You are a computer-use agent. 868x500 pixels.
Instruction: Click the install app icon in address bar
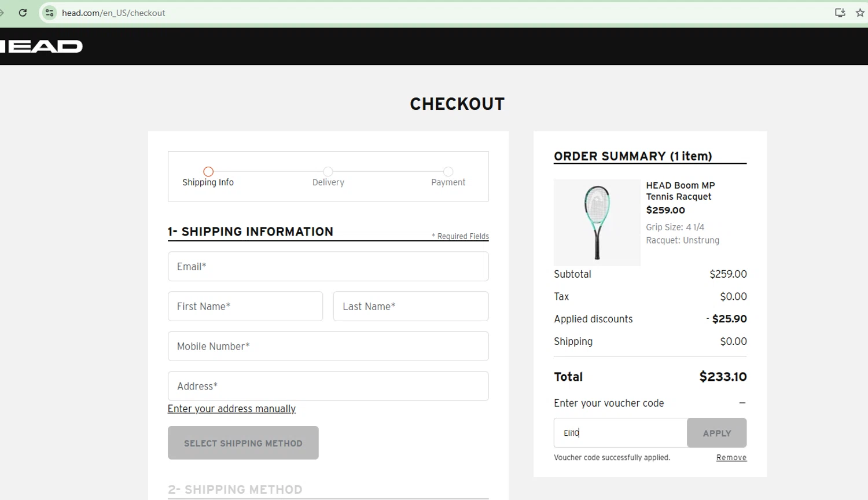(x=840, y=13)
